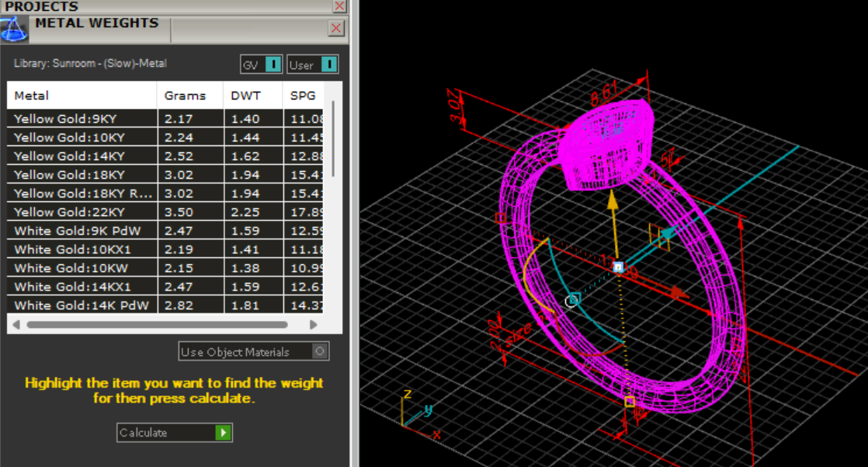Click the left arrow of horizontal scrollbar
This screenshot has width=868, height=467.
(16, 325)
